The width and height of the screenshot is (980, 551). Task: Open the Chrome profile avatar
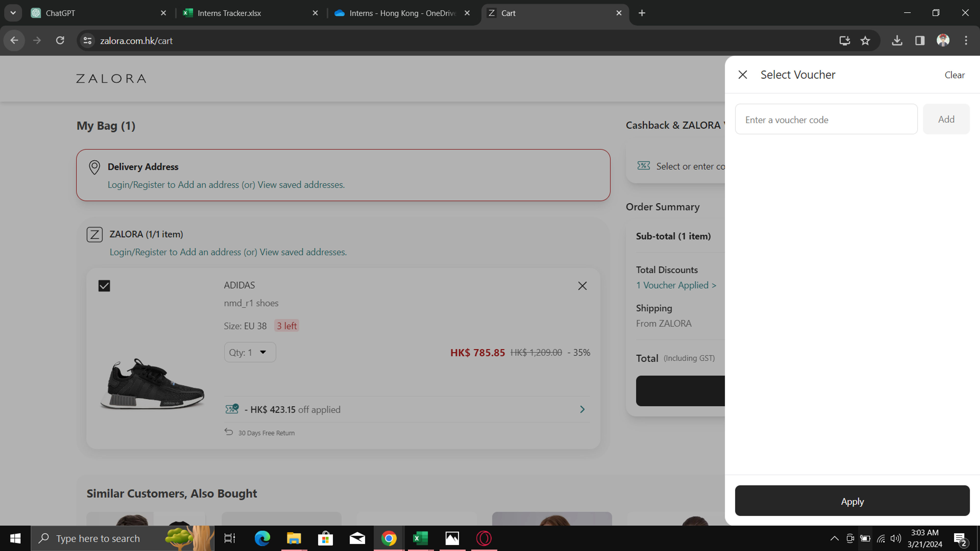point(943,40)
